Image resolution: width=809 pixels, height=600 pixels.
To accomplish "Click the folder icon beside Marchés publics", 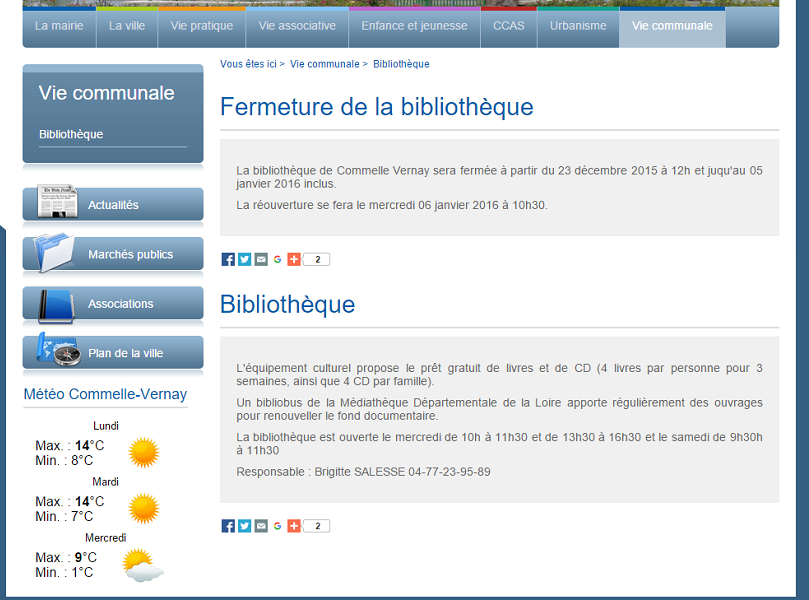I will (53, 252).
